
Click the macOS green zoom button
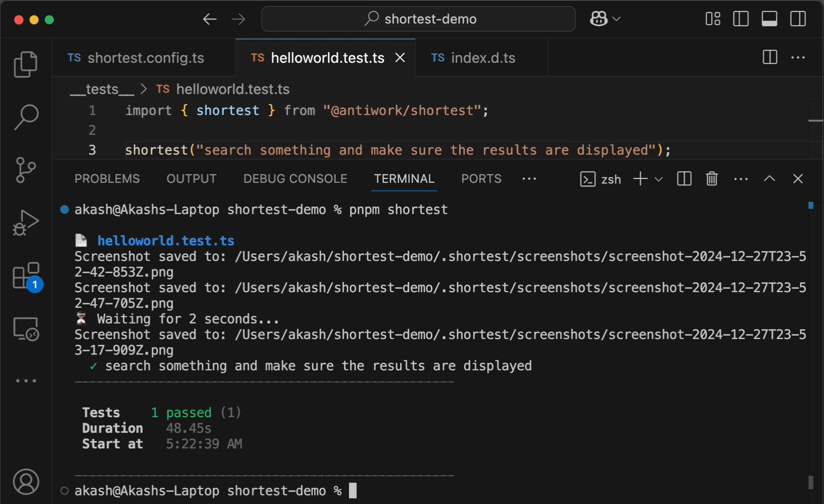point(49,19)
